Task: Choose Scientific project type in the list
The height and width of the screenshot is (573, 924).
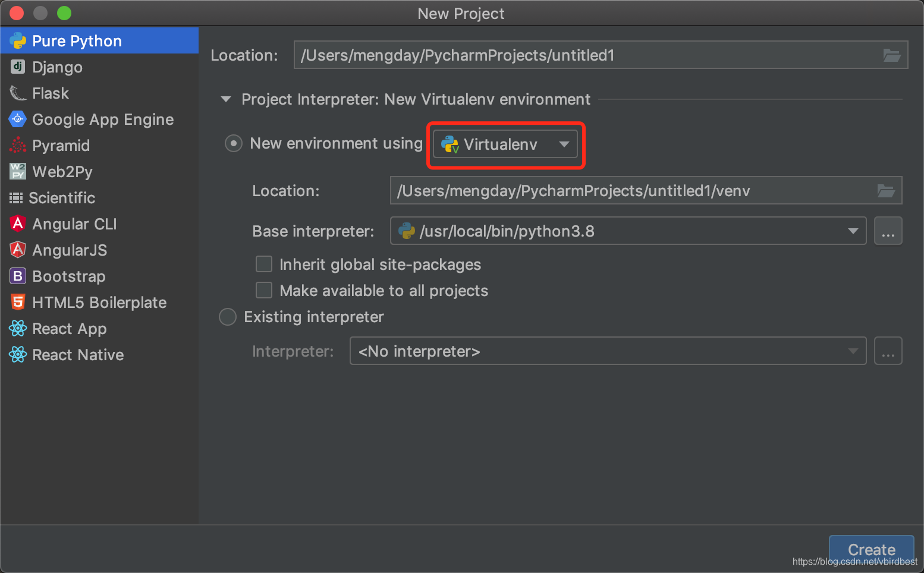Action: pyautogui.click(x=99, y=197)
